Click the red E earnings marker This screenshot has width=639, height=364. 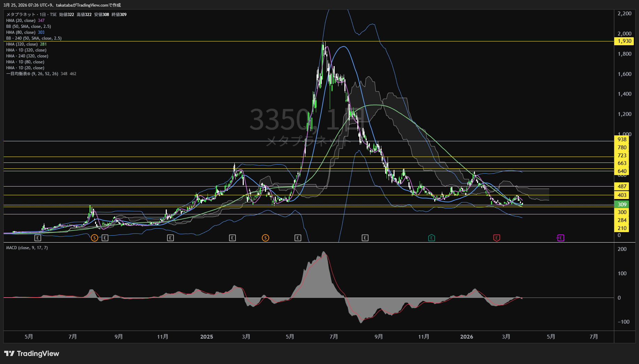pyautogui.click(x=497, y=238)
